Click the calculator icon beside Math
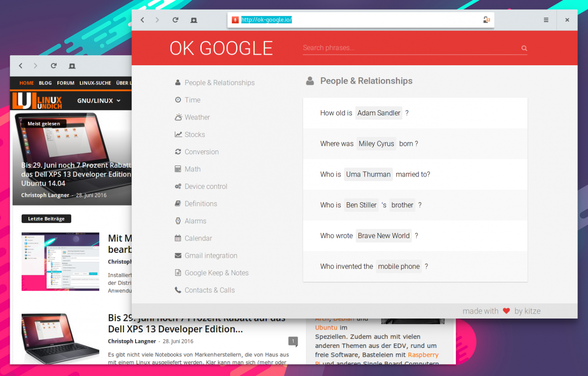 178,169
